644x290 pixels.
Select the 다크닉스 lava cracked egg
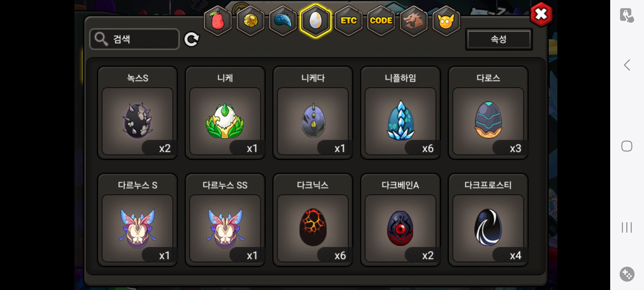[x=313, y=220]
